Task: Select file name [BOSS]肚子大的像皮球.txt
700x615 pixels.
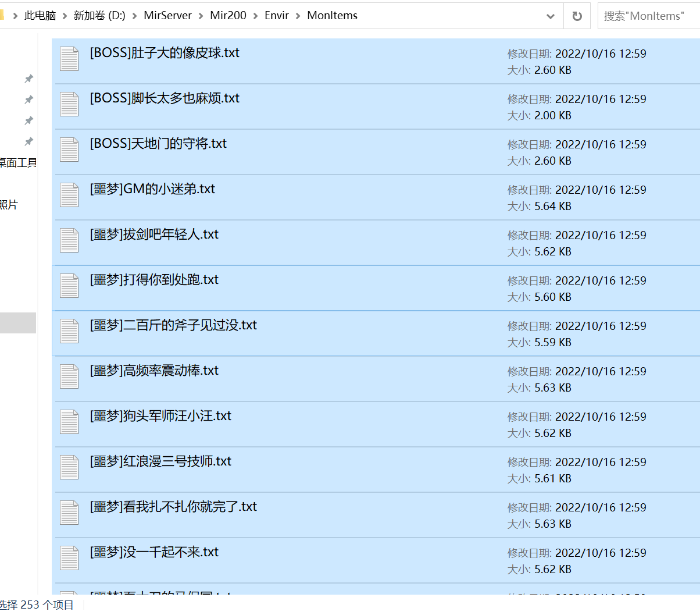Action: coord(165,53)
